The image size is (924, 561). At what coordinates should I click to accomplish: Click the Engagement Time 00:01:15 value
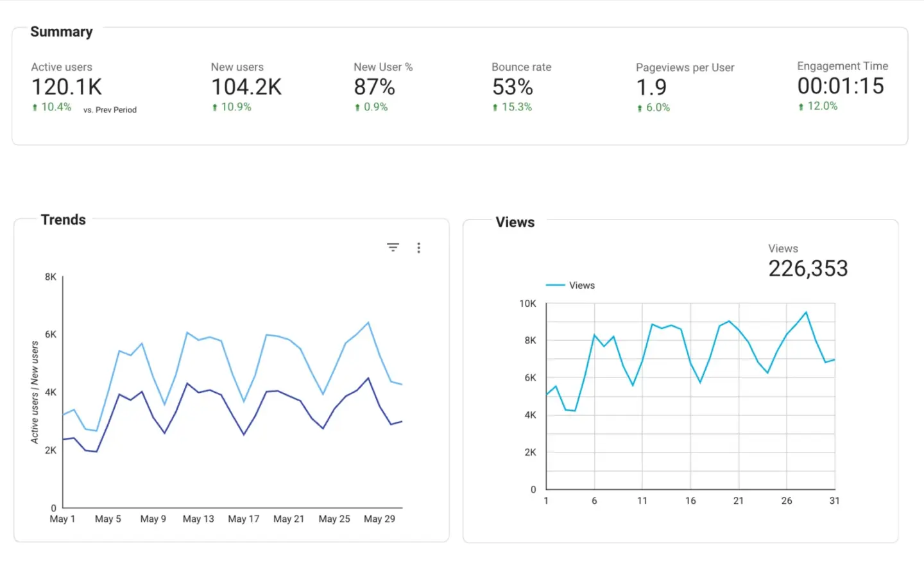click(840, 86)
